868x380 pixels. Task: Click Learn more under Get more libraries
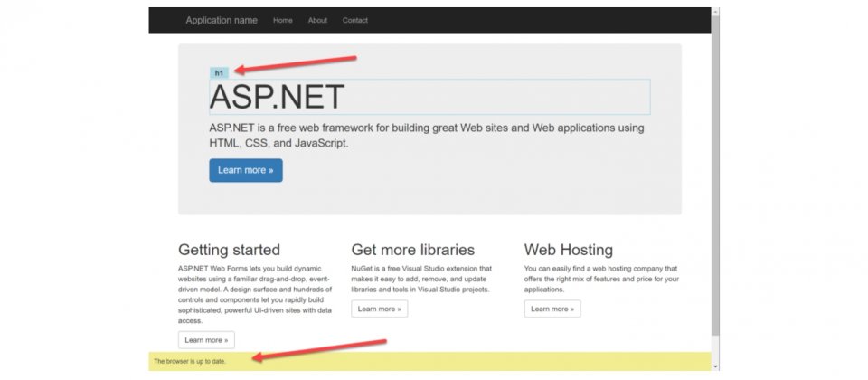(x=379, y=309)
